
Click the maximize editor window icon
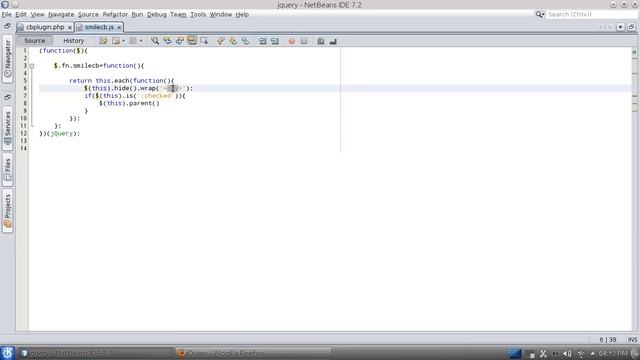tap(631, 27)
